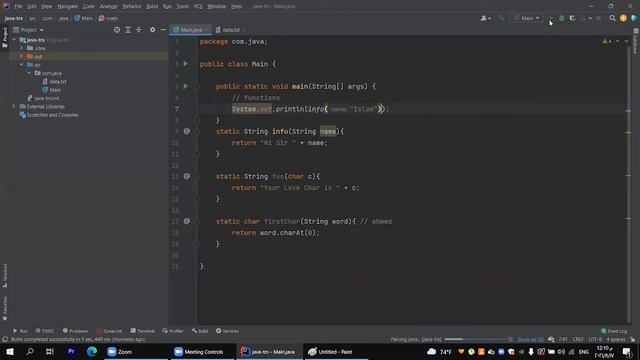Open the Terminal tool window
640x360 pixels.
[x=142, y=331]
